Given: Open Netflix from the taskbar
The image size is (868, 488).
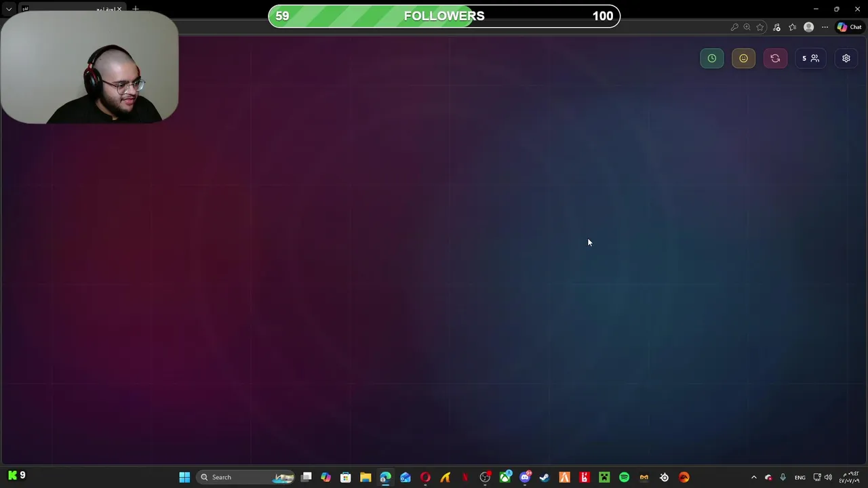Looking at the screenshot, I should pyautogui.click(x=465, y=477).
